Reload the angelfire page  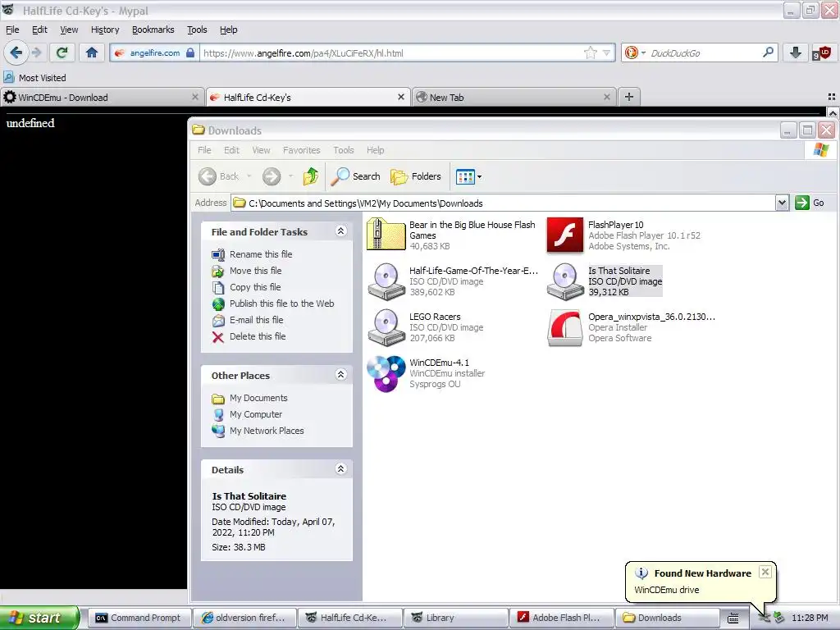pyautogui.click(x=62, y=52)
